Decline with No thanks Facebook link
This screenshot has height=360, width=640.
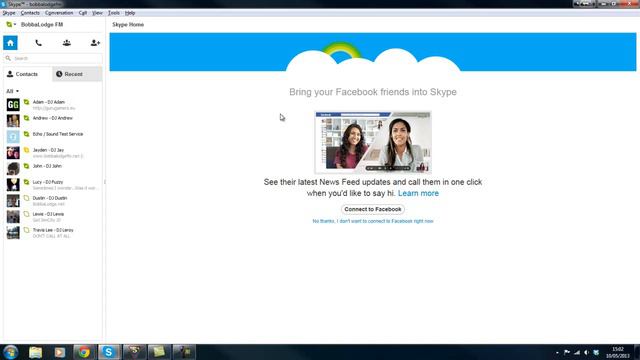373,221
